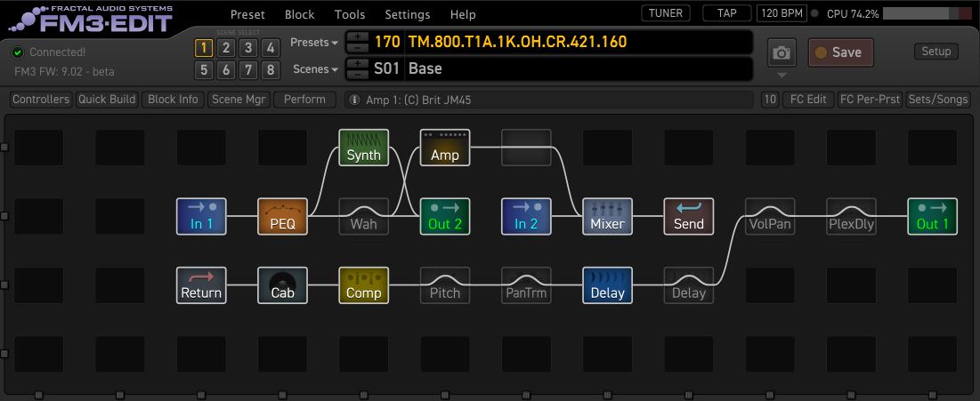Go to previous scene with minus button

[x=358, y=75]
